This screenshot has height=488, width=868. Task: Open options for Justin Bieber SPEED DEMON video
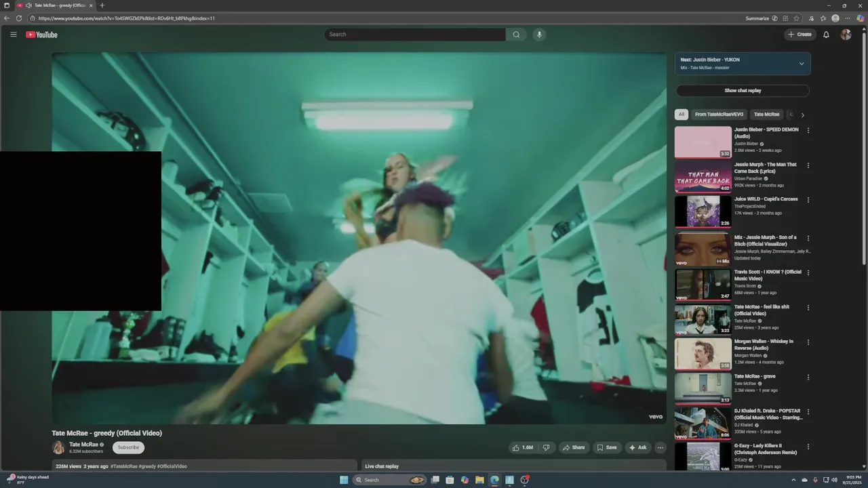click(808, 130)
